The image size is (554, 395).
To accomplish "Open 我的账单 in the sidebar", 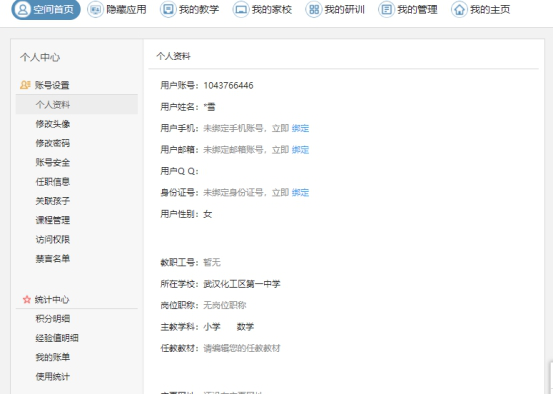I will click(x=53, y=357).
